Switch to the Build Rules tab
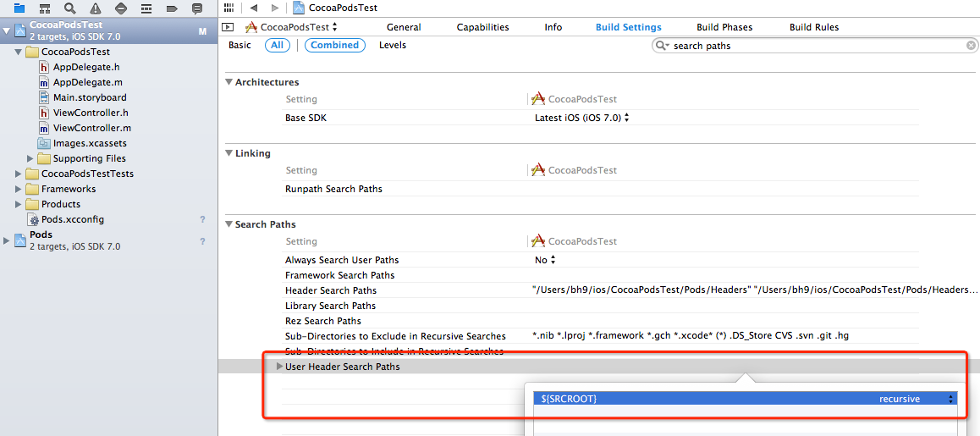This screenshot has width=980, height=436. point(814,27)
